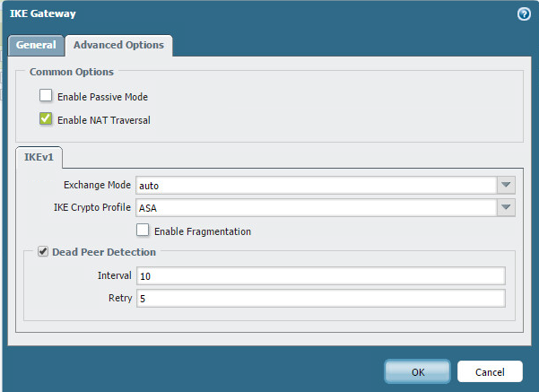Enable Passive Mode checkbox

[46, 96]
